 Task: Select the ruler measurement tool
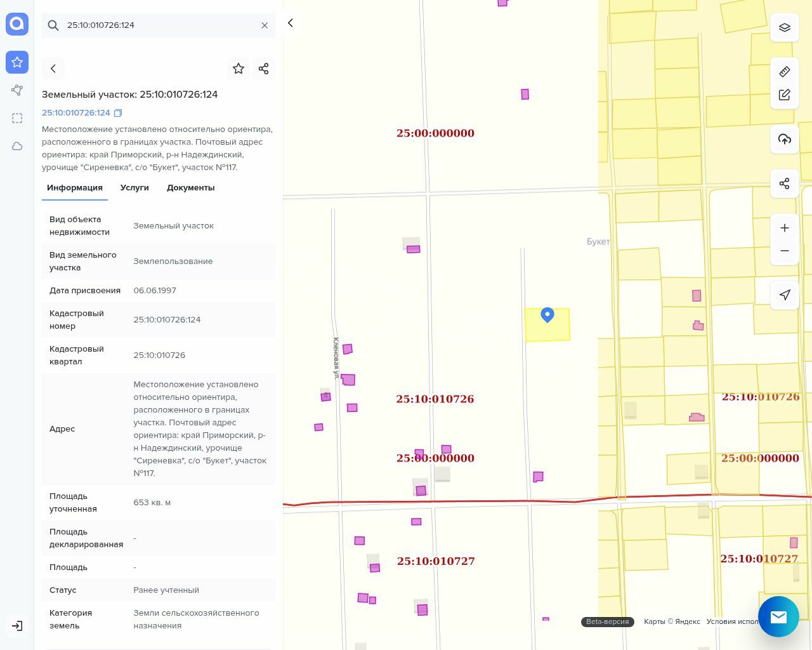784,72
